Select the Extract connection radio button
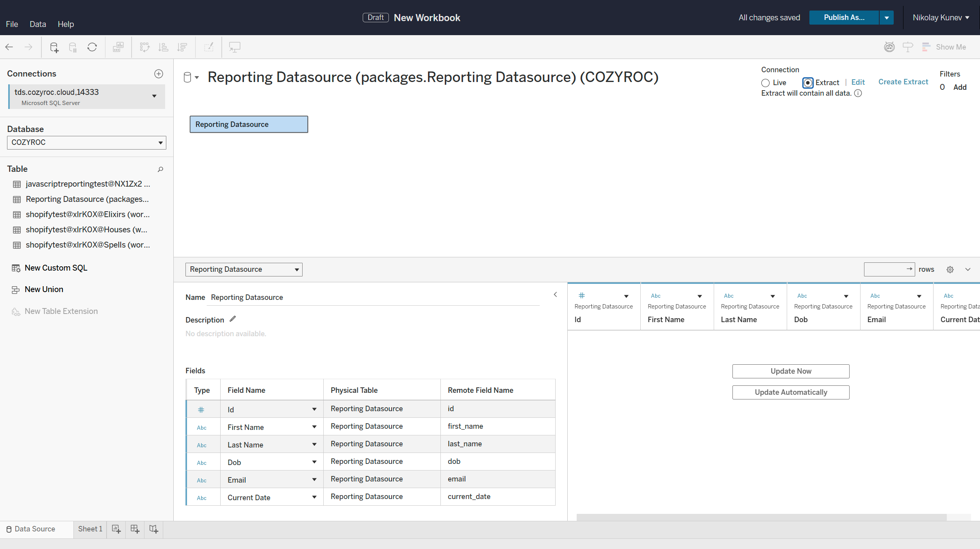Viewport: 980px width, 549px height. pos(808,83)
